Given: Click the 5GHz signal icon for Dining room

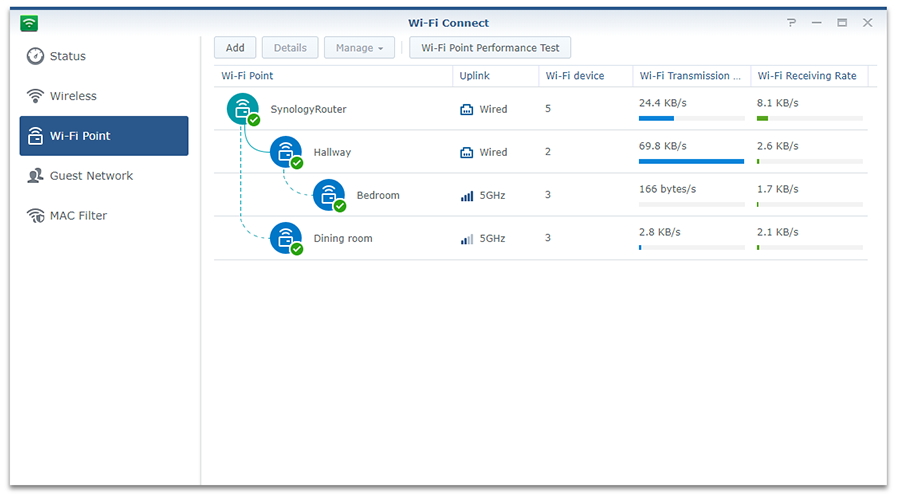Looking at the screenshot, I should click(466, 239).
